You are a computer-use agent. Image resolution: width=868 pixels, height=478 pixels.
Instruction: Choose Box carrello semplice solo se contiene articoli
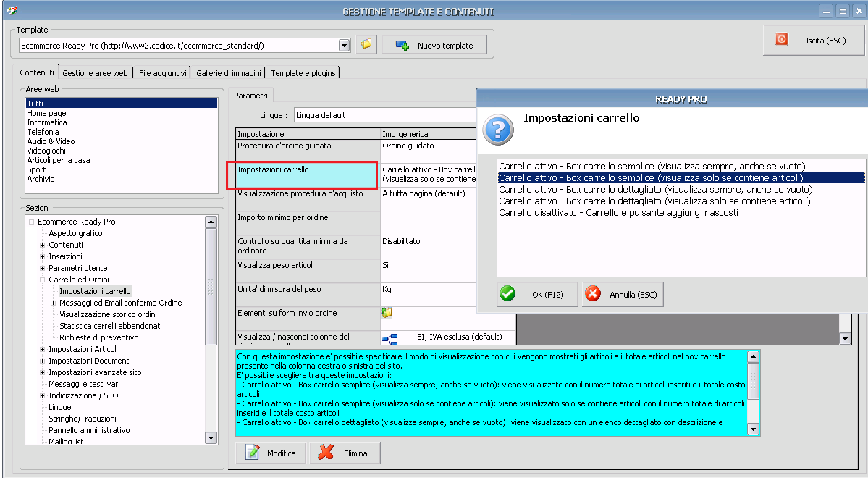[681, 177]
